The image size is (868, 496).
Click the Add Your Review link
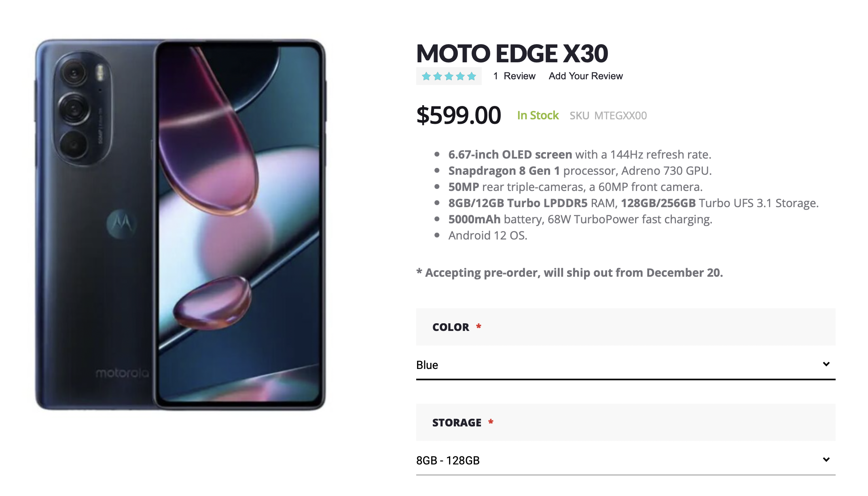(585, 76)
